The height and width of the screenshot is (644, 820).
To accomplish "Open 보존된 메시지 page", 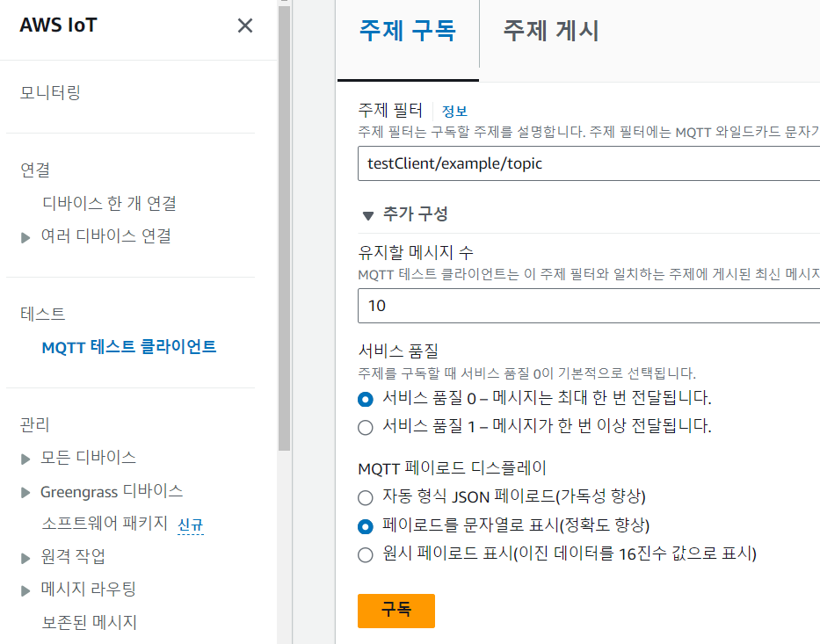I will pos(90,622).
